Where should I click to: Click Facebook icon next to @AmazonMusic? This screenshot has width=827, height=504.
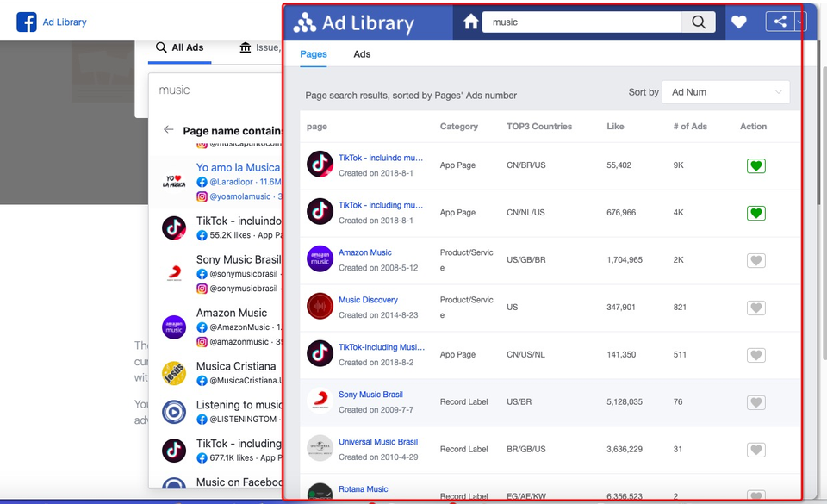(202, 327)
